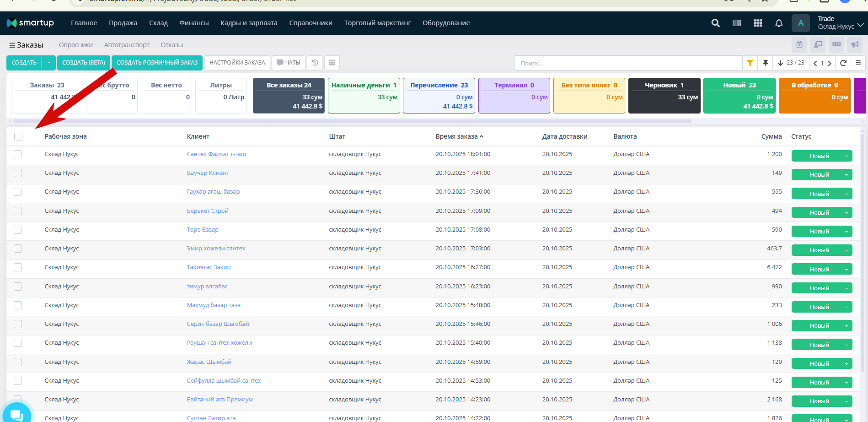Click Создать розничный заказ button
The image size is (868, 422).
157,63
